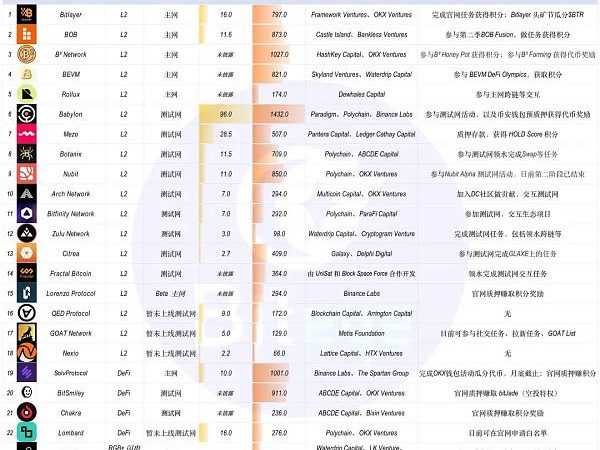The height and width of the screenshot is (450, 600).
Task: Click the BEVM logo icon
Action: point(27,74)
